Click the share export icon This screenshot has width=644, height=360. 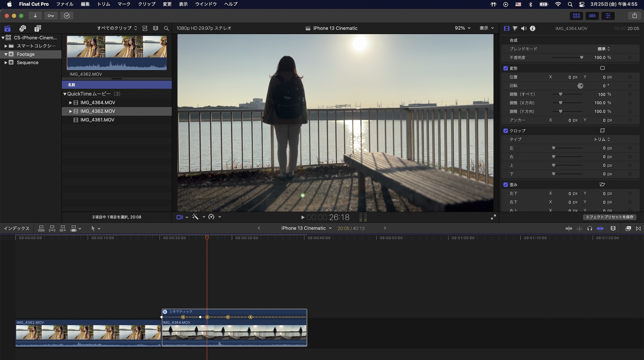pyautogui.click(x=634, y=15)
